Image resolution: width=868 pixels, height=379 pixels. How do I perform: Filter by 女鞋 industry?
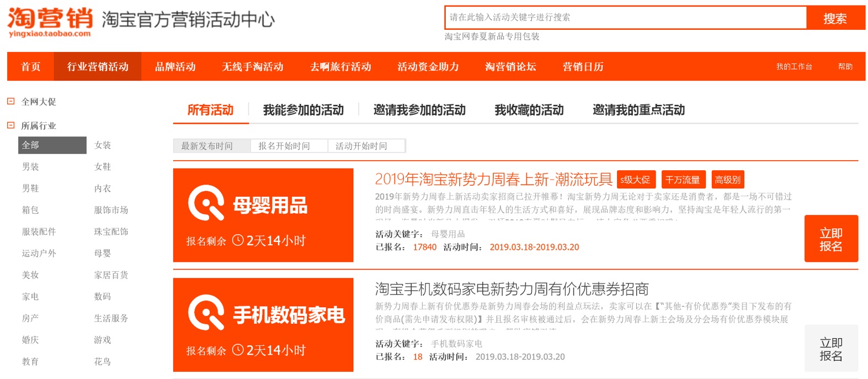coord(103,166)
